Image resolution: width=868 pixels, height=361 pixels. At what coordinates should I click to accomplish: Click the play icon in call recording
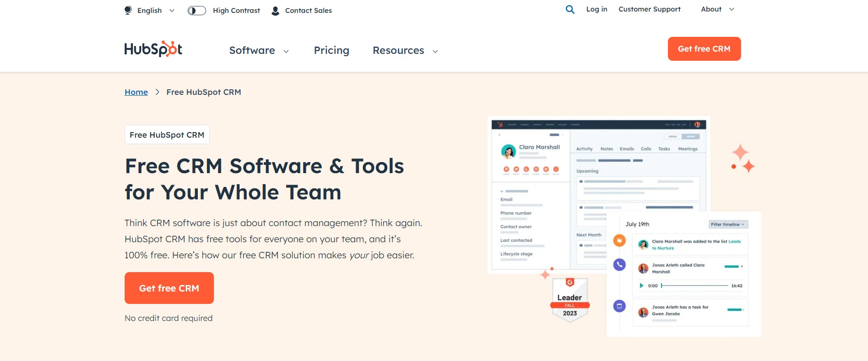[x=642, y=285]
